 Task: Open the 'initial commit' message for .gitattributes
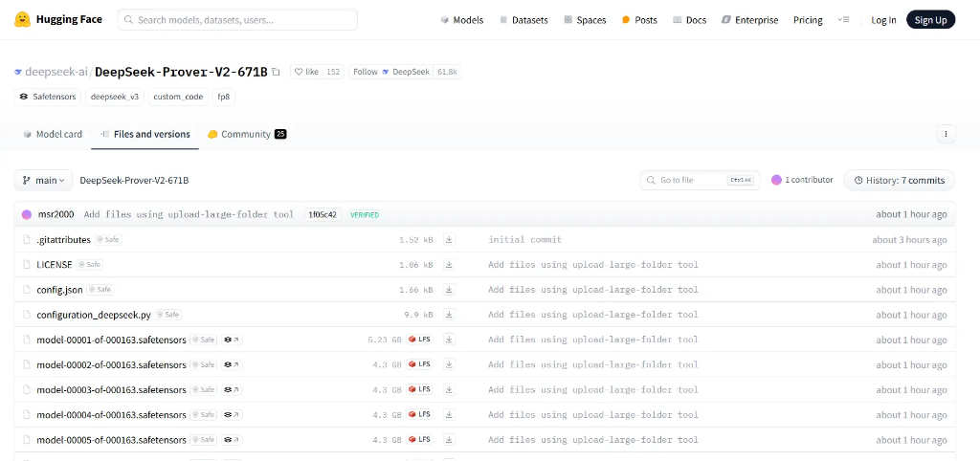[x=525, y=240]
